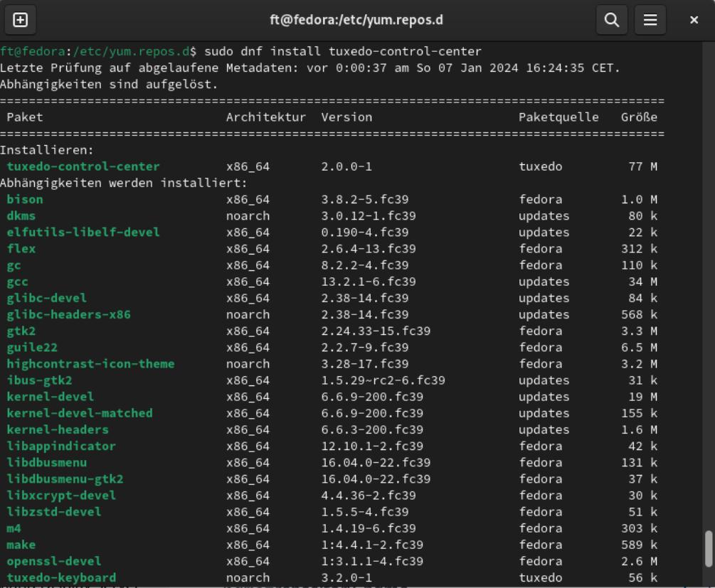Click the size 77 M

coord(643,166)
